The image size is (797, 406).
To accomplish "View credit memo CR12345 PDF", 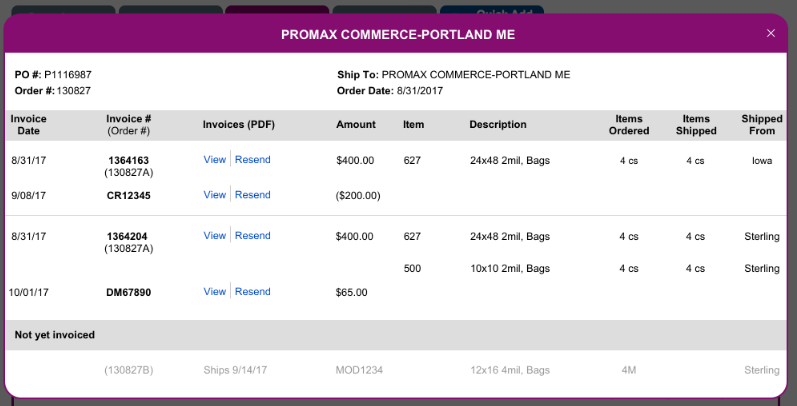I will tap(214, 195).
